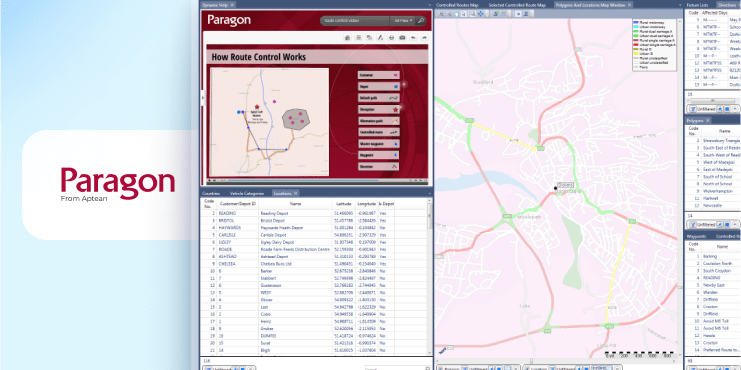Toggle the Unfiltered filter button below Polygons list
The width and height of the screenshot is (741, 370).
point(701,224)
